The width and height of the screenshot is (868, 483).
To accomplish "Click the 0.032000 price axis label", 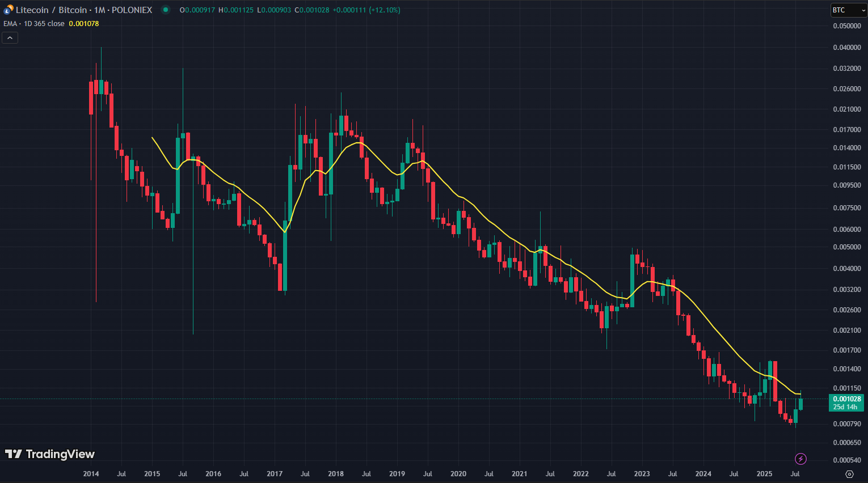I will tap(847, 69).
